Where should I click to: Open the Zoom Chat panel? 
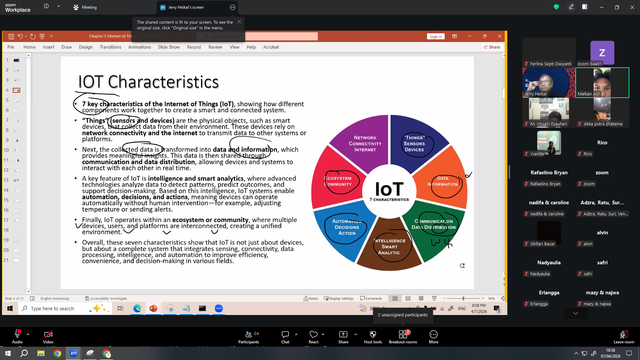285,337
